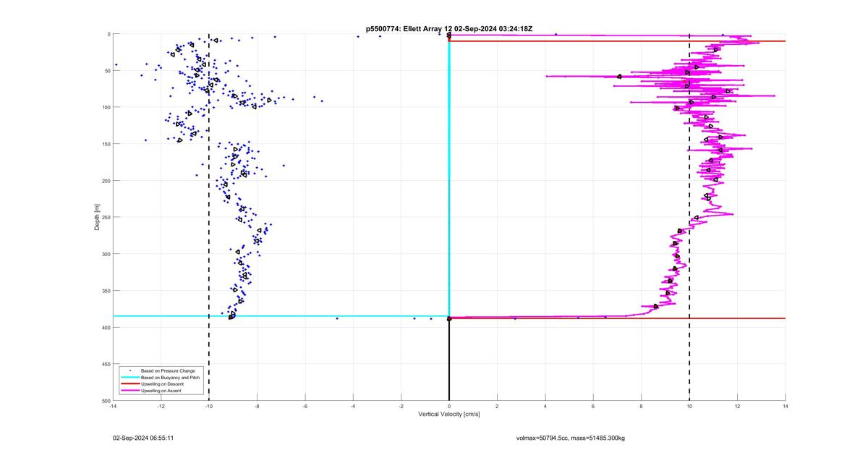The width and height of the screenshot is (868, 450).
Task: Click the timestamp "02-Sep-2024 06:55:11" footer
Action: [x=143, y=438]
